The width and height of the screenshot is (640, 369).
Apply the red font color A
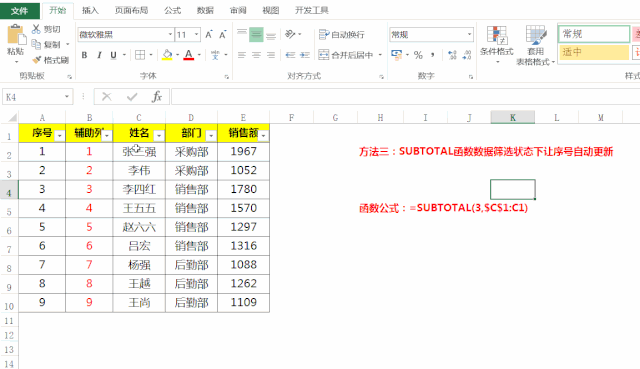click(x=189, y=55)
